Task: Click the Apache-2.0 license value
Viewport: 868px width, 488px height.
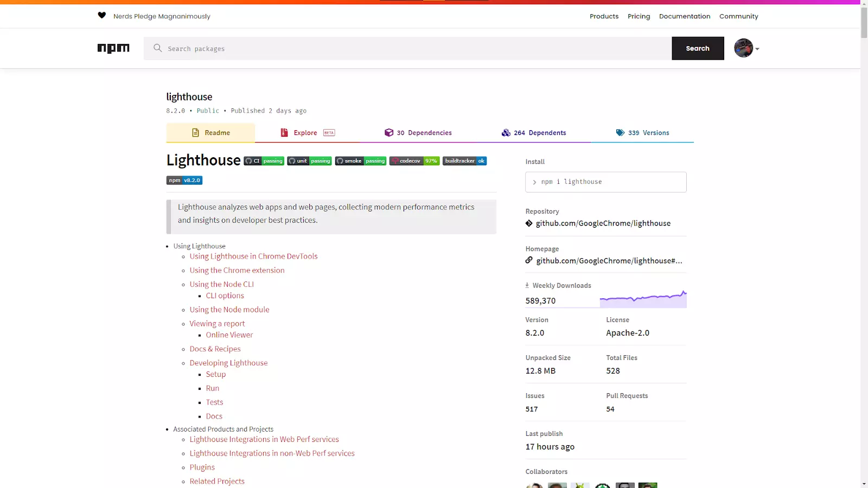Action: pos(628,333)
